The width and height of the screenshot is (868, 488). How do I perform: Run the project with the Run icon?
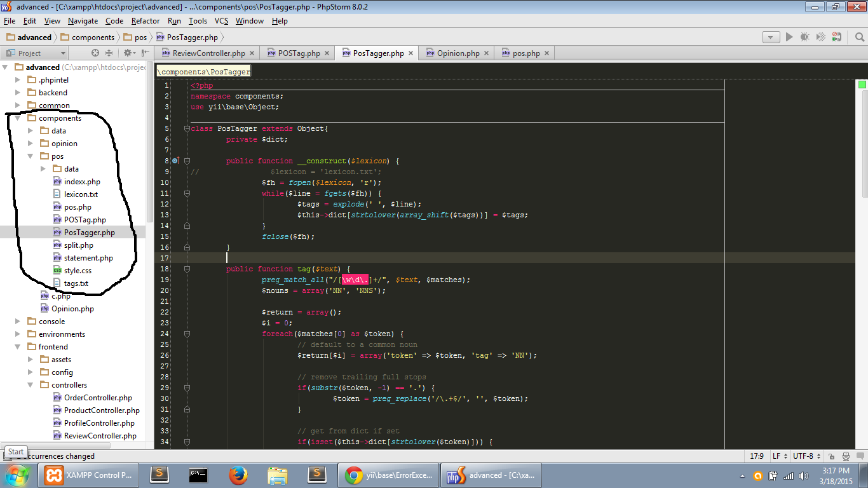coord(789,37)
